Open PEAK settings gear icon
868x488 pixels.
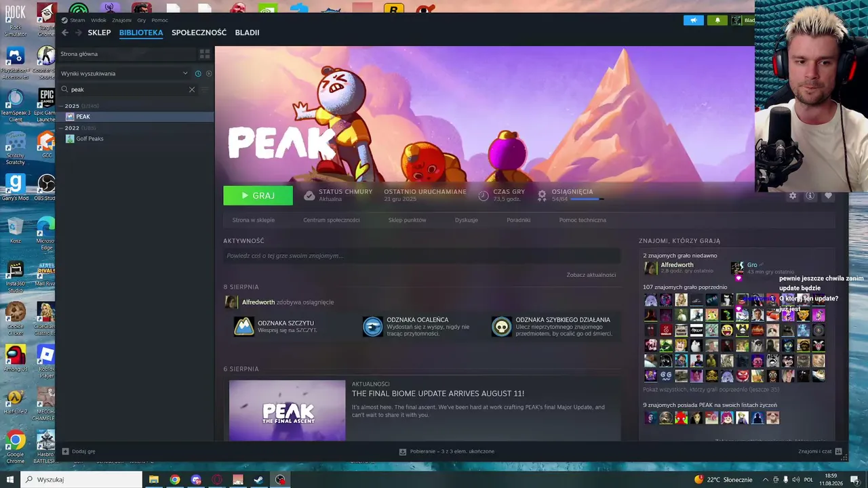coord(793,195)
